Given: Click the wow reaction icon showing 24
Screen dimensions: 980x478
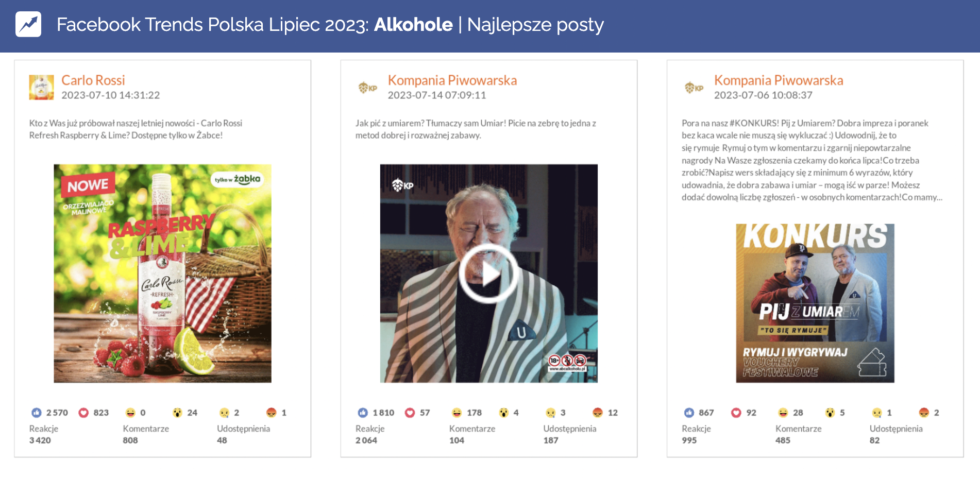Looking at the screenshot, I should pos(177,413).
